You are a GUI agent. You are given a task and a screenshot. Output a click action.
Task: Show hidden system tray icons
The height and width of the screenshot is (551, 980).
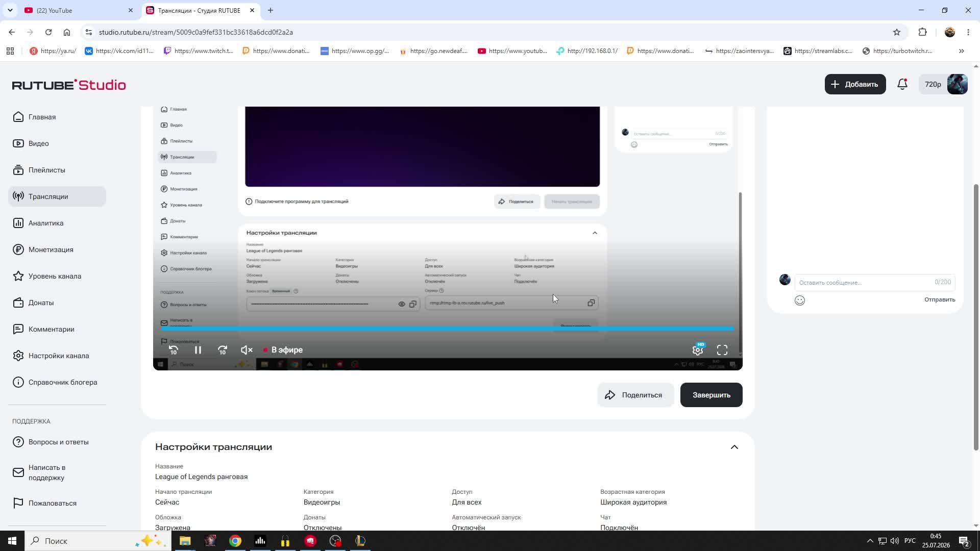(870, 541)
